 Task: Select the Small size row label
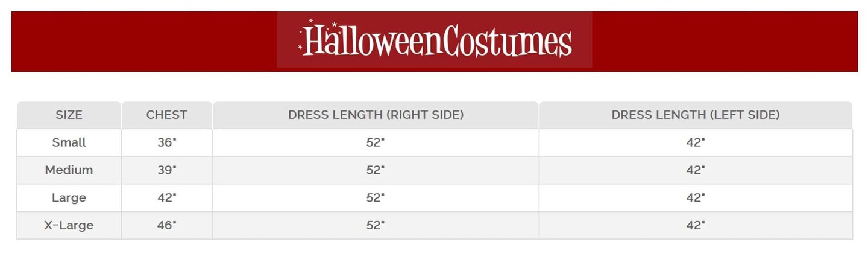pos(69,142)
